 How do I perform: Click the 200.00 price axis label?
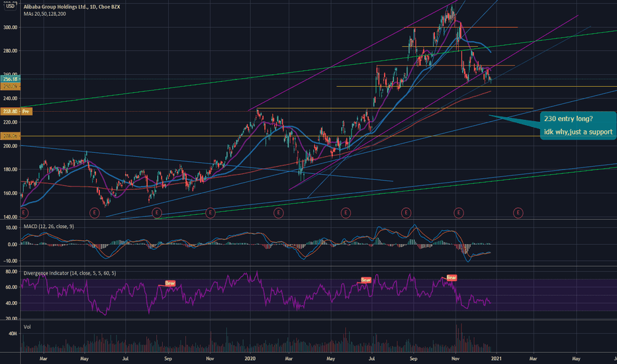(10, 146)
